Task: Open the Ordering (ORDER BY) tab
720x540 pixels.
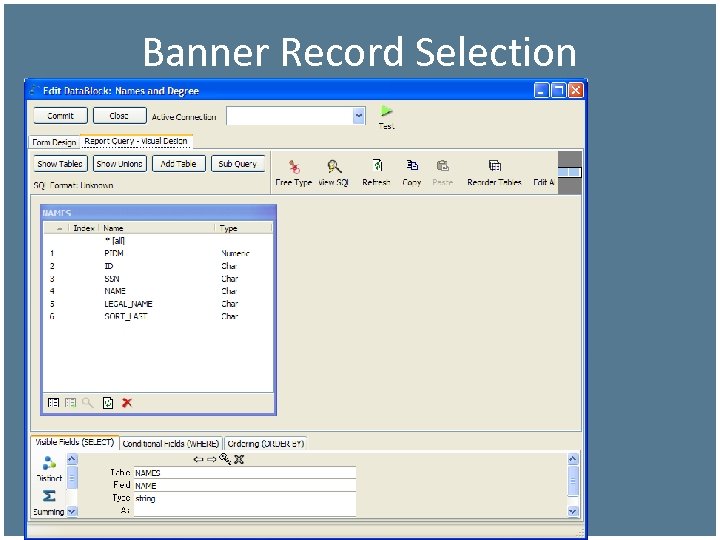Action: click(x=266, y=444)
